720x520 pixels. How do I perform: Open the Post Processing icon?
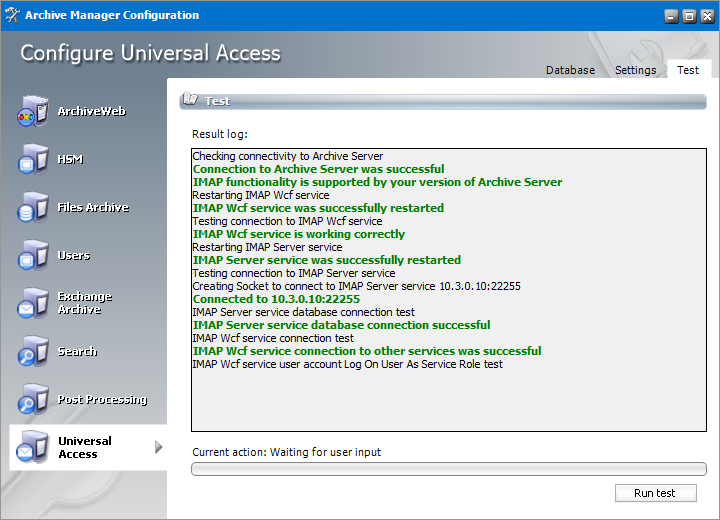click(32, 399)
